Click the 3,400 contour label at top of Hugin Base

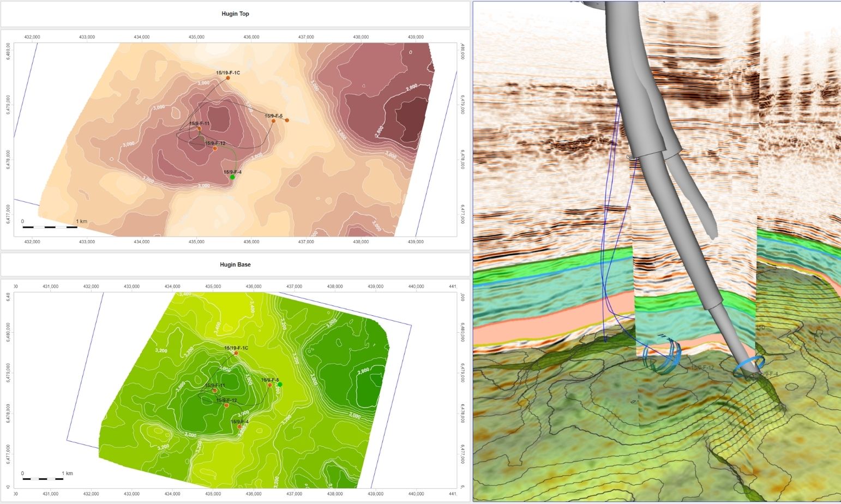coord(185,295)
